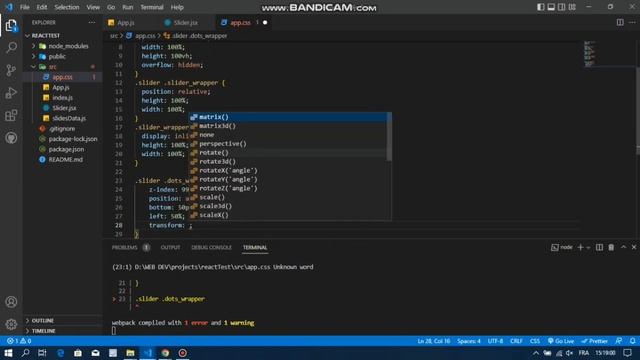This screenshot has width=640, height=360.
Task: Open index.js in explorer
Action: (62, 98)
